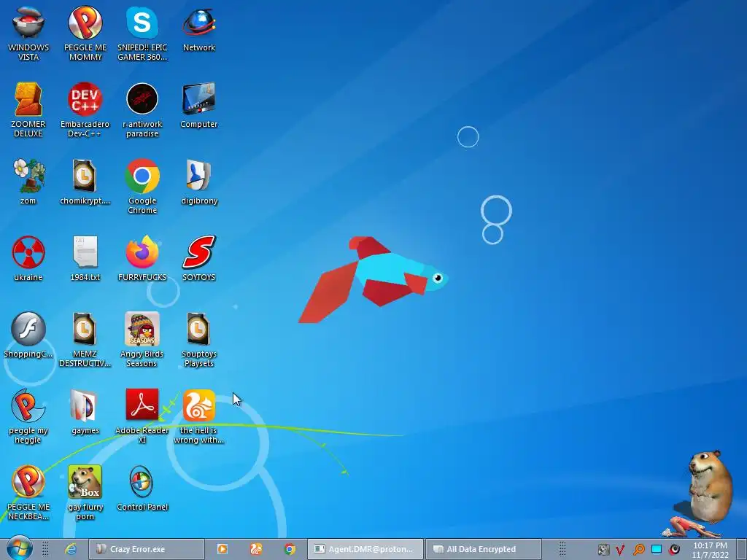Click the orange magnifier tray icon
This screenshot has width=747, height=560.
coord(638,550)
